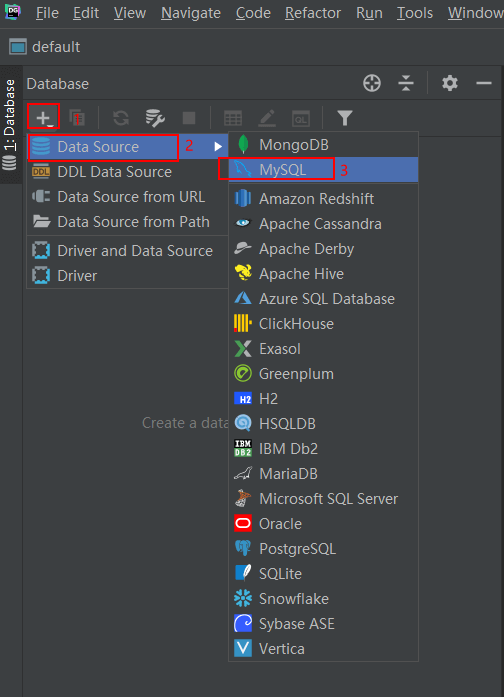The image size is (504, 697).
Task: Click the Refresh icon in Database toolbar
Action: [x=120, y=118]
